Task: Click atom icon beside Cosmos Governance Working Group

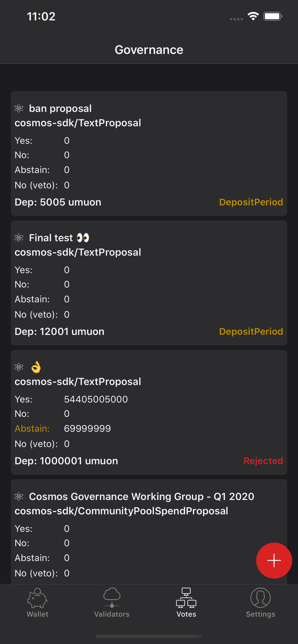Action: [x=19, y=497]
